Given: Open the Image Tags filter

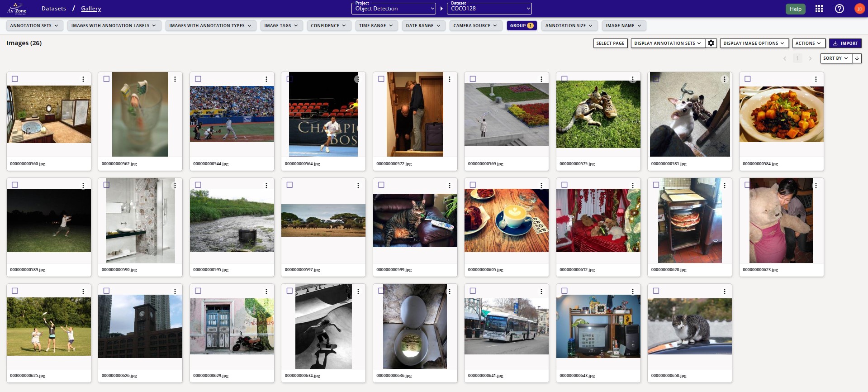Looking at the screenshot, I should 281,26.
